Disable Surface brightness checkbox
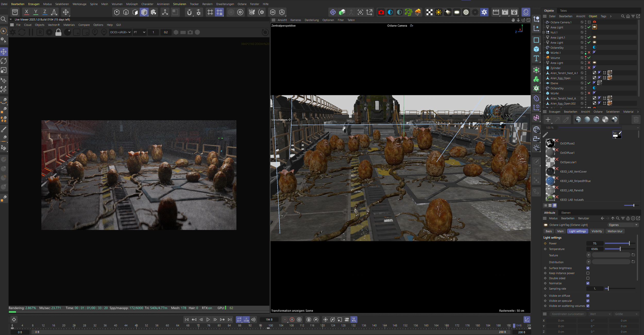The height and width of the screenshot is (335, 644). pos(588,268)
